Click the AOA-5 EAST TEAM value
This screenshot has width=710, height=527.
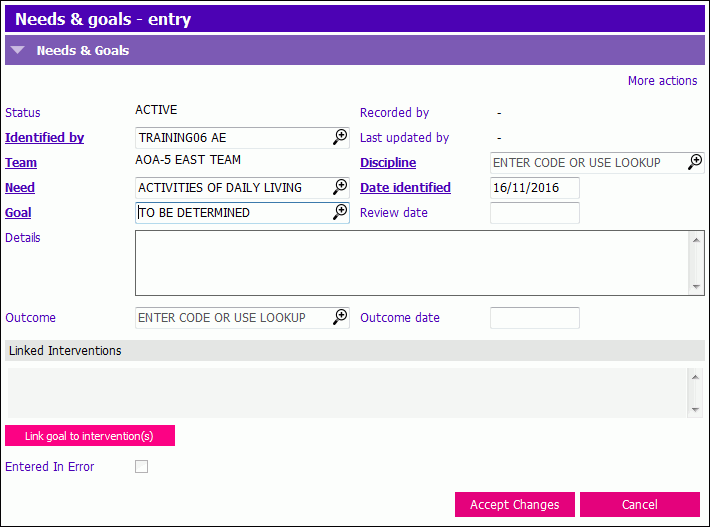tap(188, 159)
